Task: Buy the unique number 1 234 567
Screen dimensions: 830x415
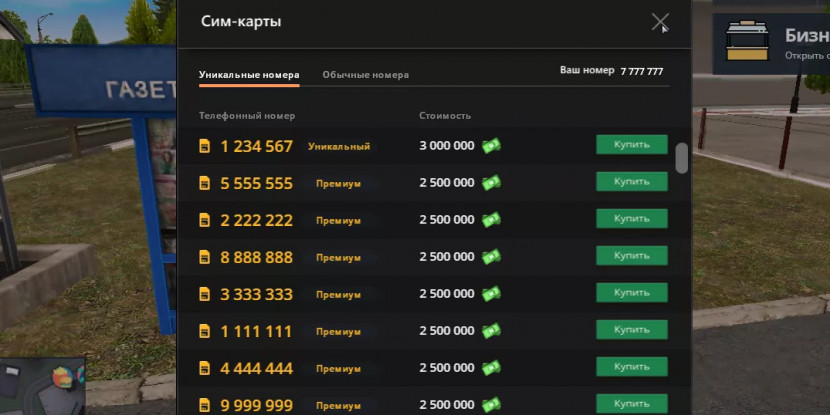Action: (631, 145)
